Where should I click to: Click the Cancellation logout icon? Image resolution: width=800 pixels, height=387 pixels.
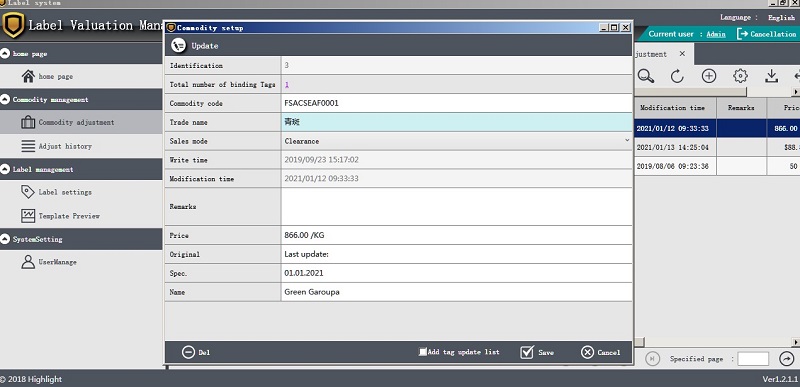[x=742, y=34]
